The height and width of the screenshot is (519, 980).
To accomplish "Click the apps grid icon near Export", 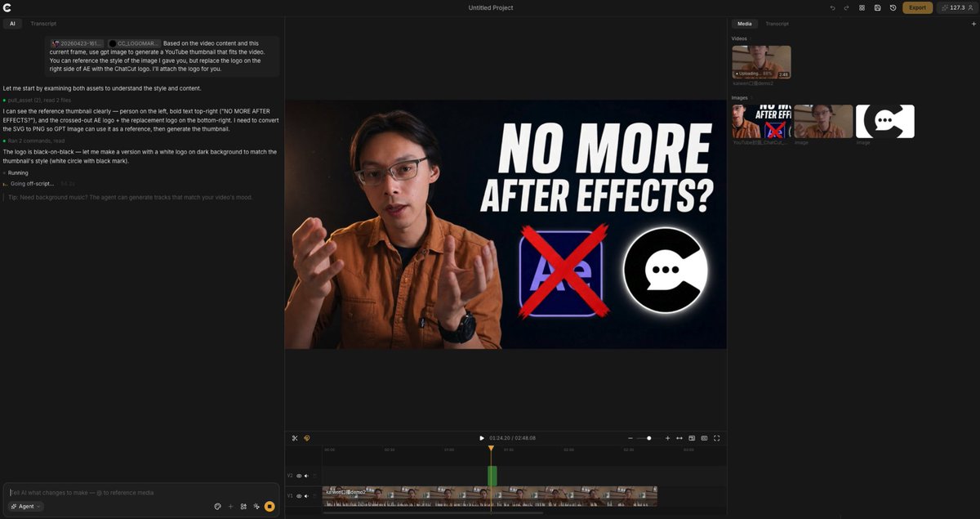I will (x=862, y=7).
